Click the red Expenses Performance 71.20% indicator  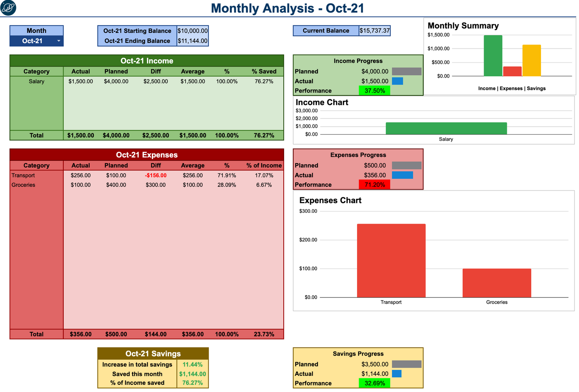(374, 184)
